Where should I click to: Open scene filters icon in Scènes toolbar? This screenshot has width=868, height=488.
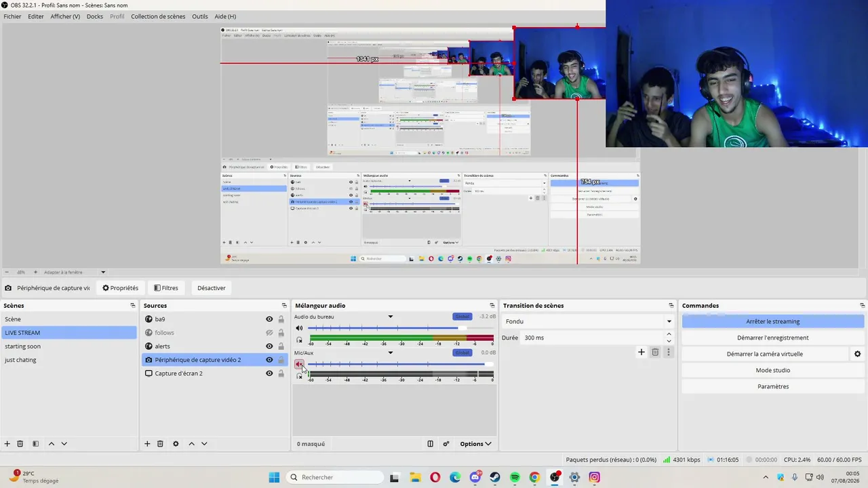click(35, 444)
